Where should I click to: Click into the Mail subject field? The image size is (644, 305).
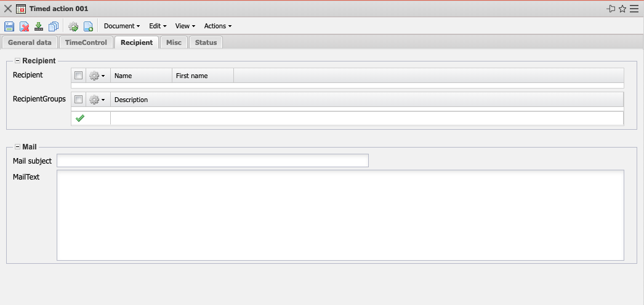212,160
